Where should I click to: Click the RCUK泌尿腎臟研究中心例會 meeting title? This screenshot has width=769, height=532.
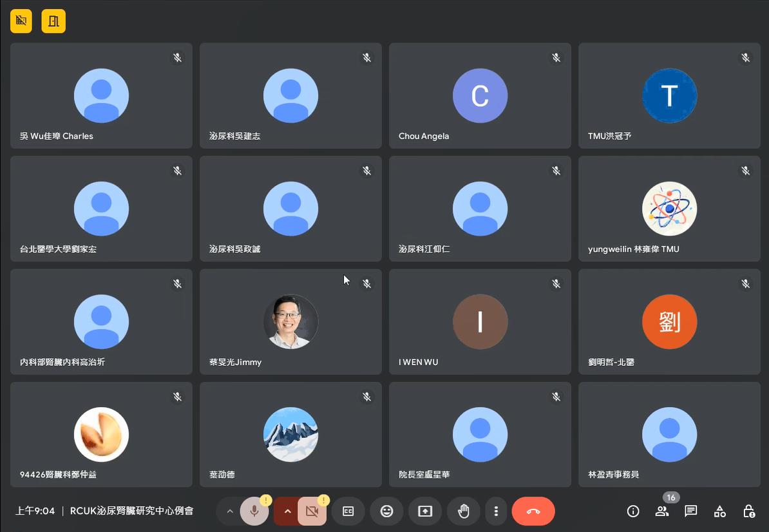tap(131, 511)
